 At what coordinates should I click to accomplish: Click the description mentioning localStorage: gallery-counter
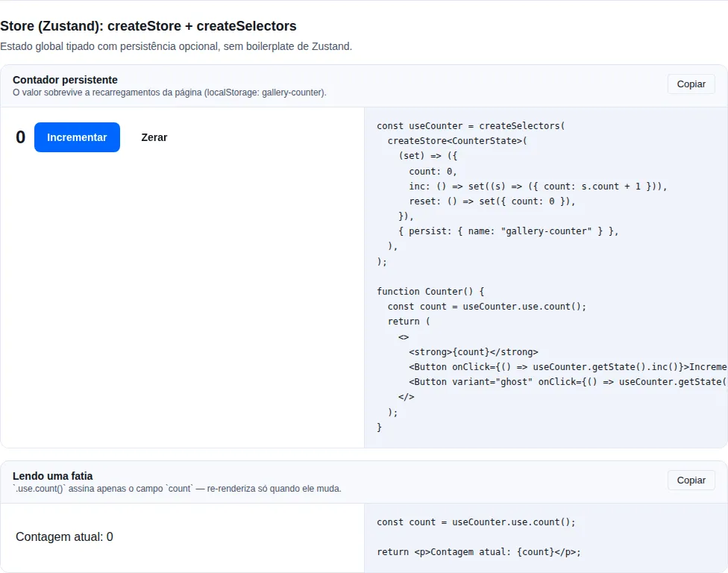pos(169,93)
